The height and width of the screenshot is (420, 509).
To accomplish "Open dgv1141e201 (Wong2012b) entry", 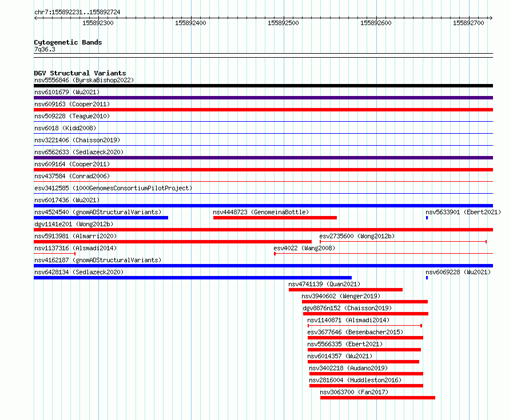I will pyautogui.click(x=74, y=224).
